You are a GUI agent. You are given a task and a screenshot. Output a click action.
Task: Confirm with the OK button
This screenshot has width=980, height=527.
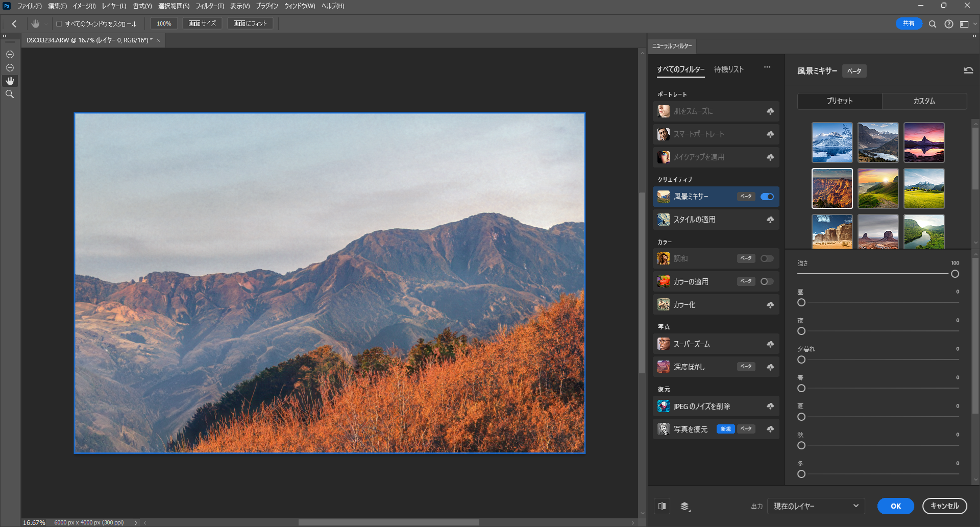click(x=896, y=506)
